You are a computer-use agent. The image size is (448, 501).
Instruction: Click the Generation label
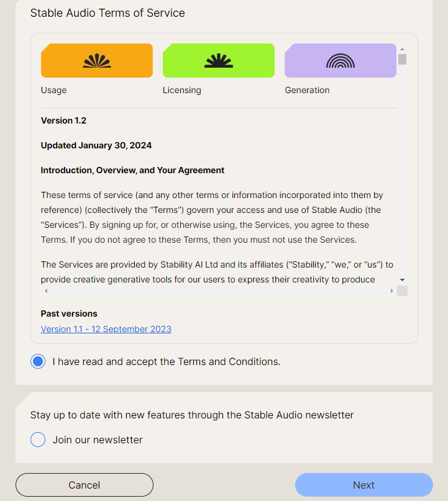pyautogui.click(x=307, y=90)
